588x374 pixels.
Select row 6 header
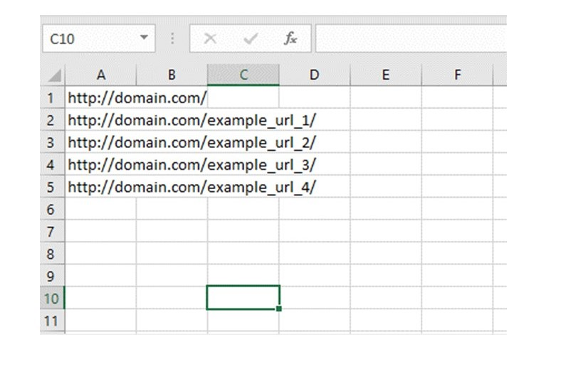point(51,210)
